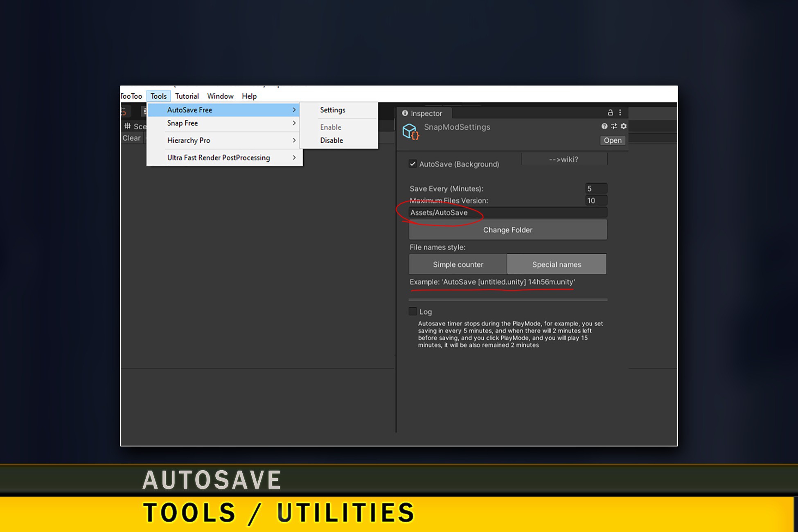The width and height of the screenshot is (798, 532).
Task: Click the Inspector padlock icon
Action: point(610,113)
